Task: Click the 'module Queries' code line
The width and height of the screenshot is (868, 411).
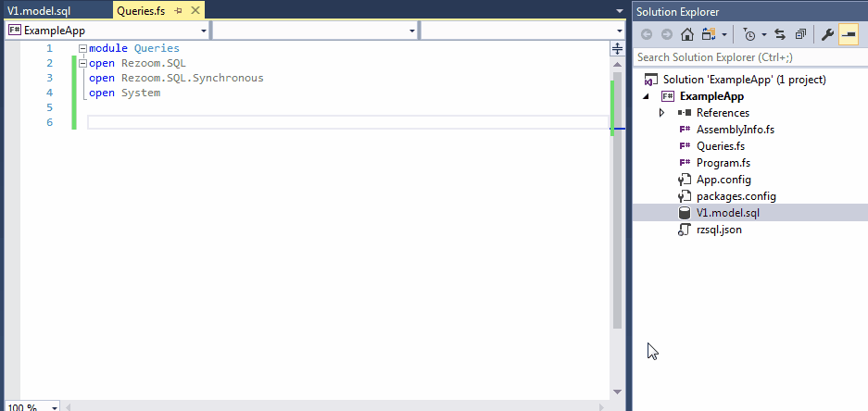Action: 134,48
